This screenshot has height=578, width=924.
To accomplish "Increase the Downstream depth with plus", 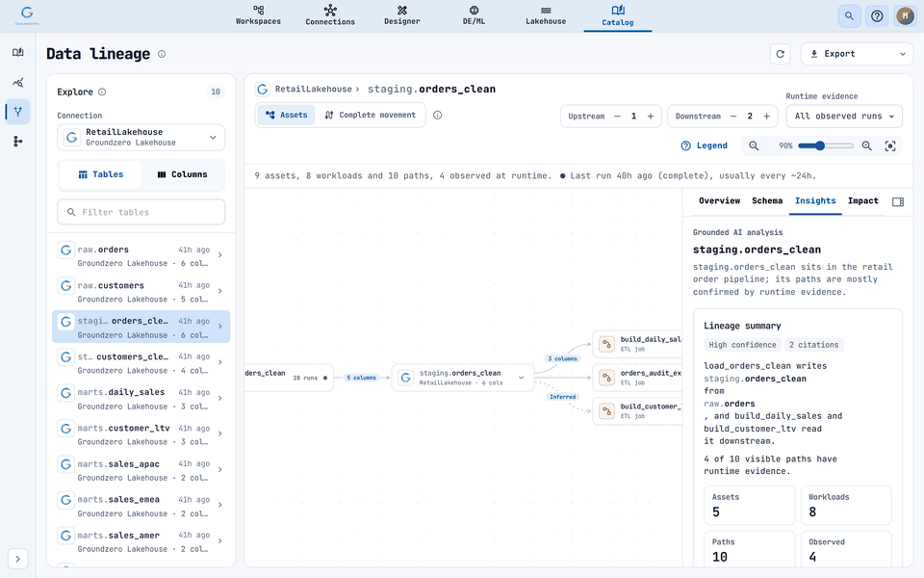I will coord(767,117).
